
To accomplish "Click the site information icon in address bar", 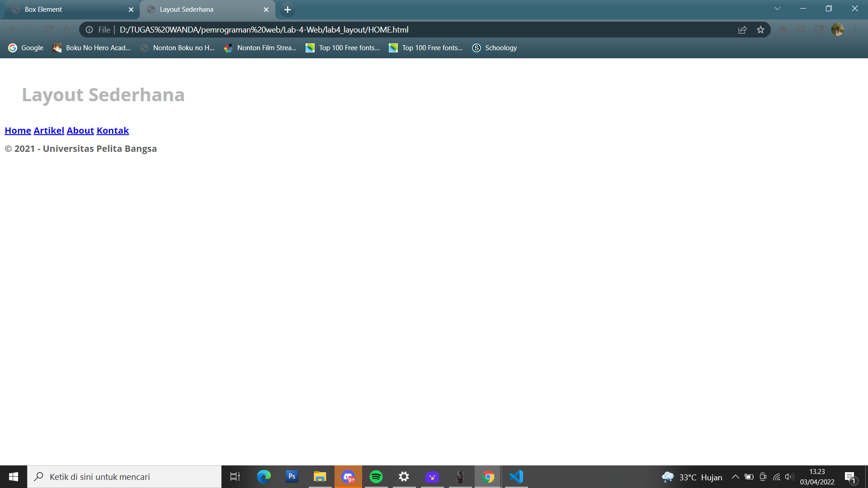I will [x=89, y=29].
